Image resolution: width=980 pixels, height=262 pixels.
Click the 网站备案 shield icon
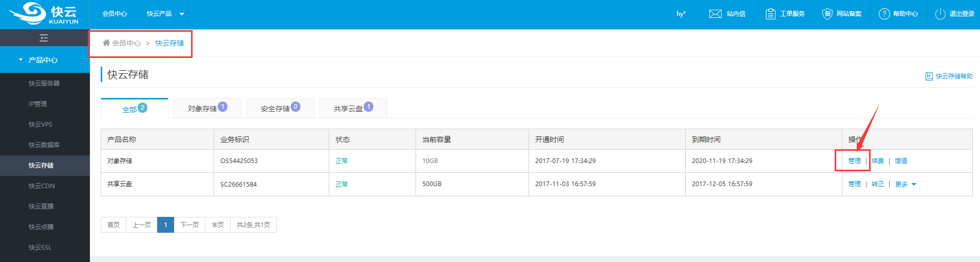827,14
